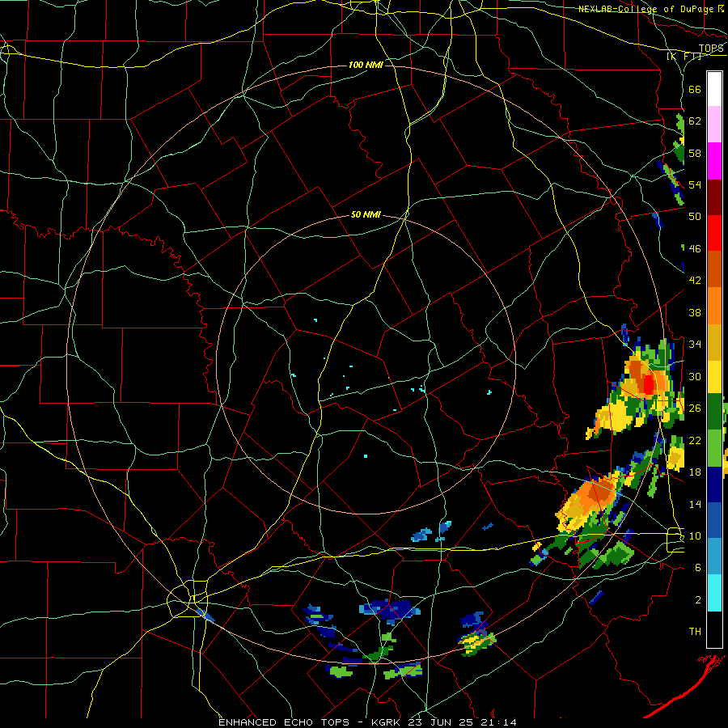Click the light pink legend swatch

(x=714, y=125)
